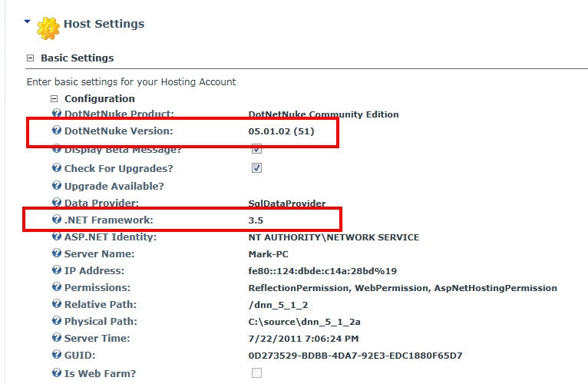Collapse the Configuration section
This screenshot has height=384, width=588.
pos(55,99)
